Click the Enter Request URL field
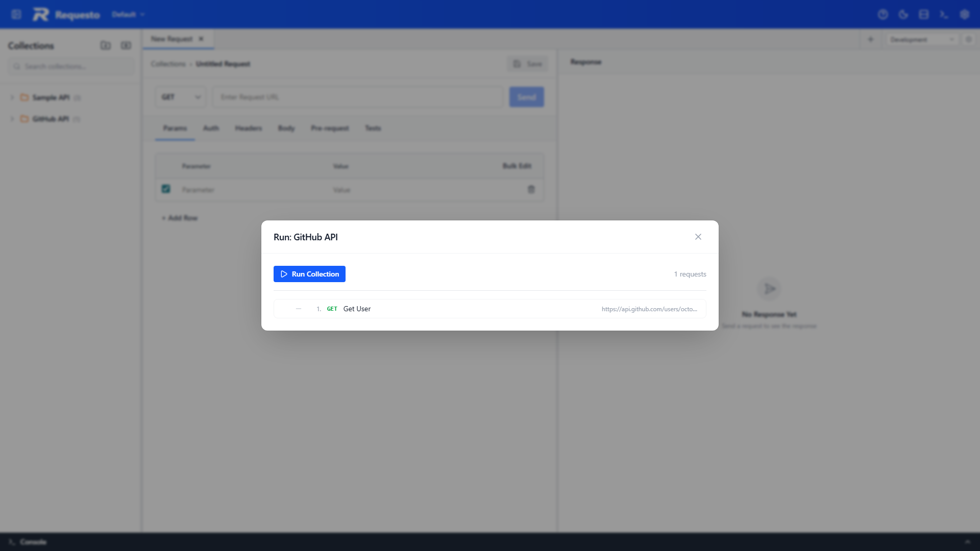The image size is (980, 551). coord(358,97)
